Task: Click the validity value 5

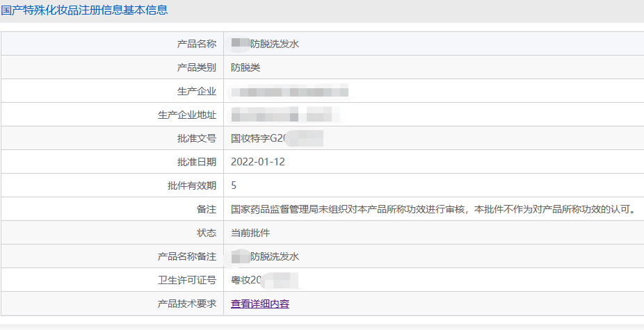Action: pyautogui.click(x=234, y=185)
